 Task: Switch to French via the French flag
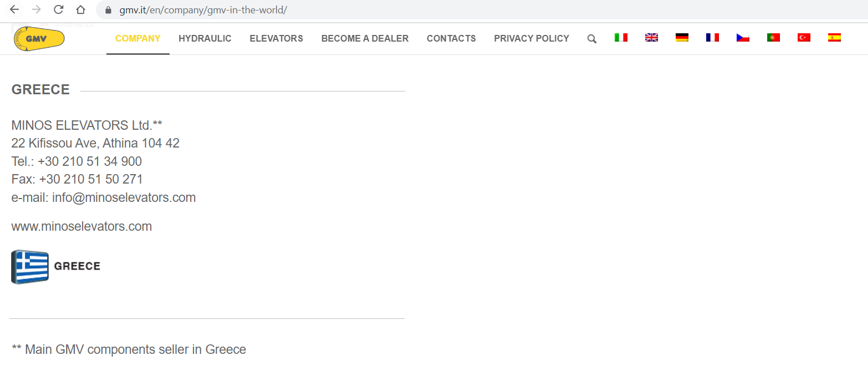tap(712, 38)
